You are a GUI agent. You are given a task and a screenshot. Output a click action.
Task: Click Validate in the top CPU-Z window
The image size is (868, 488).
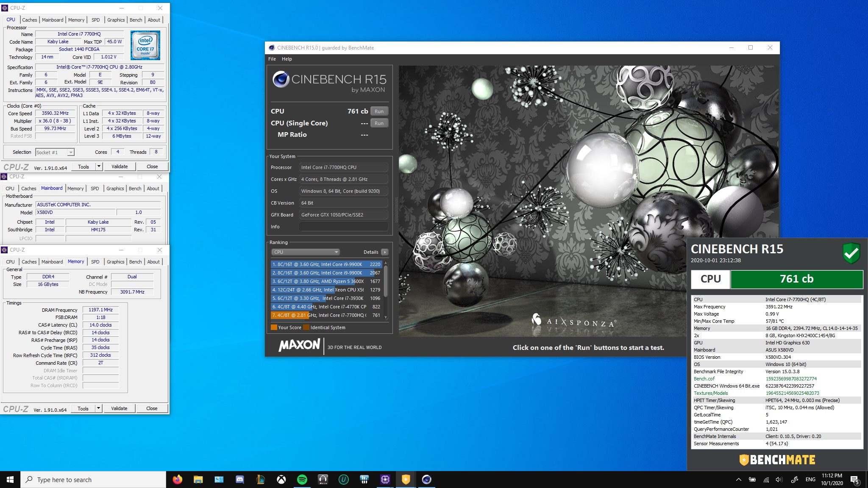tap(120, 166)
